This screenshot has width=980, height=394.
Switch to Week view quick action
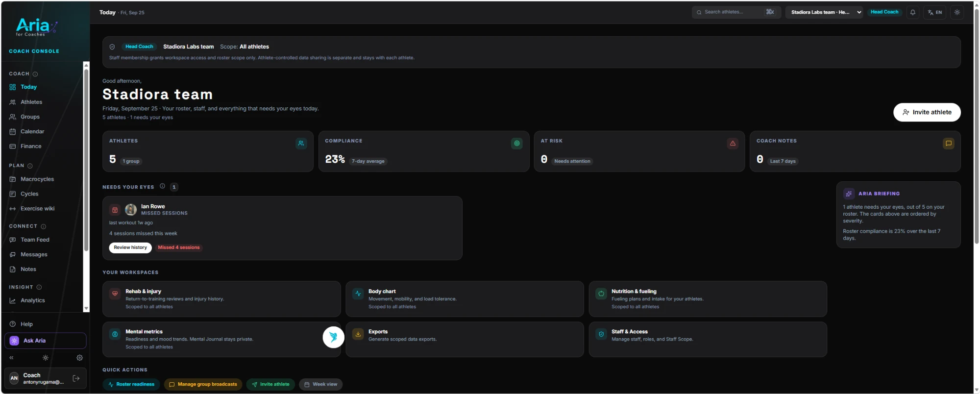coord(321,384)
